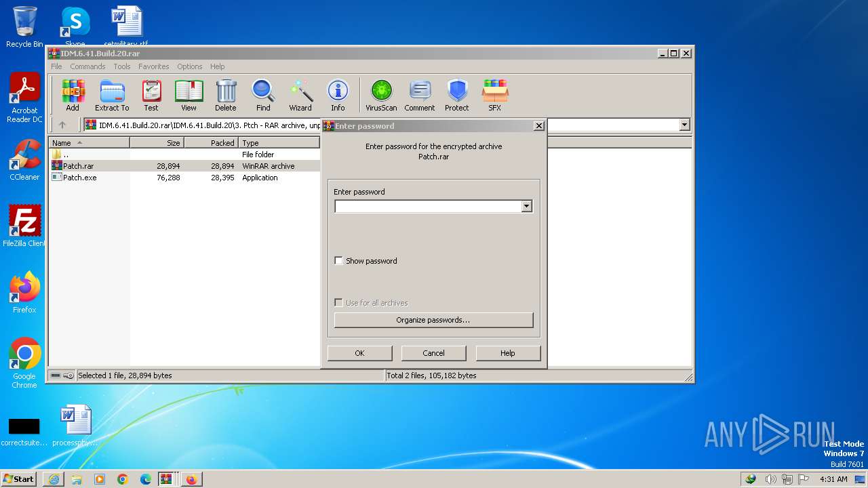Sort by the Packed column header
The height and width of the screenshot is (488, 868).
coord(211,143)
